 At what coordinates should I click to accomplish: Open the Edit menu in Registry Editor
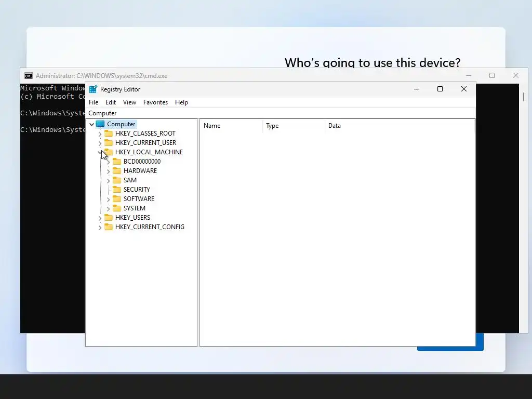[x=111, y=102]
